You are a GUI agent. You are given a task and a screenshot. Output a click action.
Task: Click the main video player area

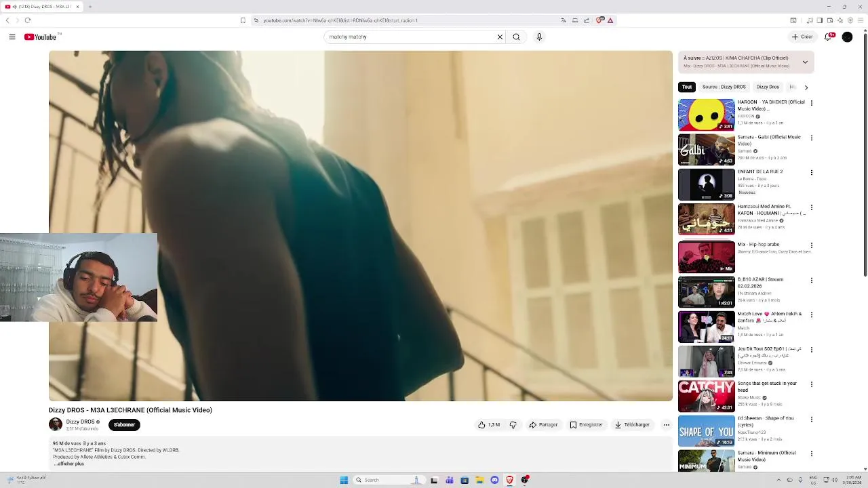point(361,226)
